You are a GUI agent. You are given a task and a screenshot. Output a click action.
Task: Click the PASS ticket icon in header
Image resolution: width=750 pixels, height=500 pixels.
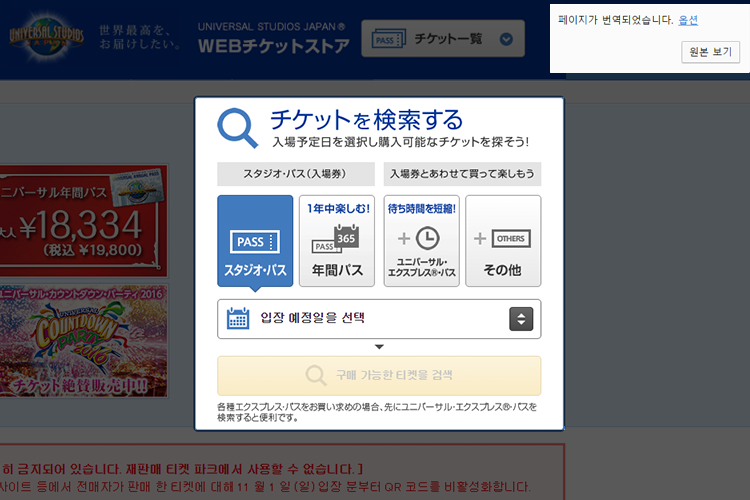(x=388, y=39)
